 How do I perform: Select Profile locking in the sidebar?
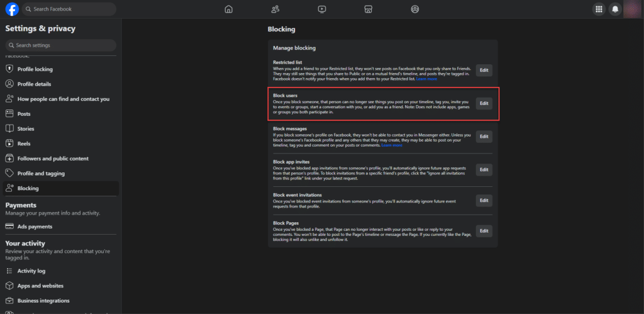[x=35, y=69]
